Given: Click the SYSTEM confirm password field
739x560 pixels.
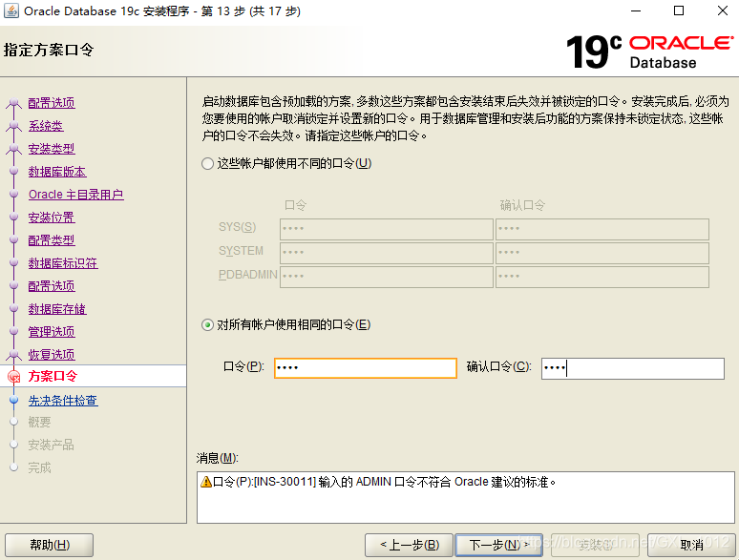Looking at the screenshot, I should (602, 253).
